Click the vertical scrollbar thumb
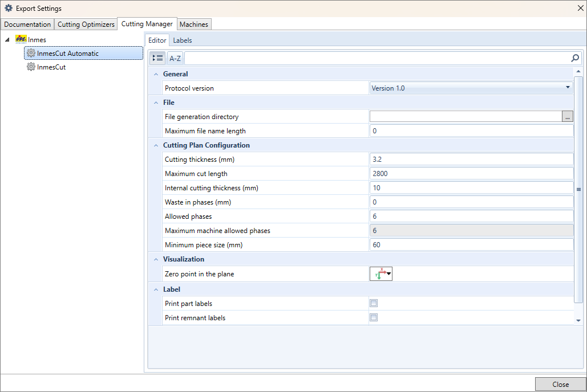This screenshot has width=587, height=392. pos(578,189)
